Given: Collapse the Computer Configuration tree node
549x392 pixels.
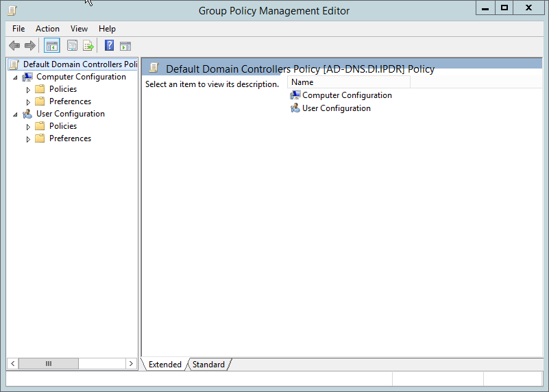Looking at the screenshot, I should [16, 77].
